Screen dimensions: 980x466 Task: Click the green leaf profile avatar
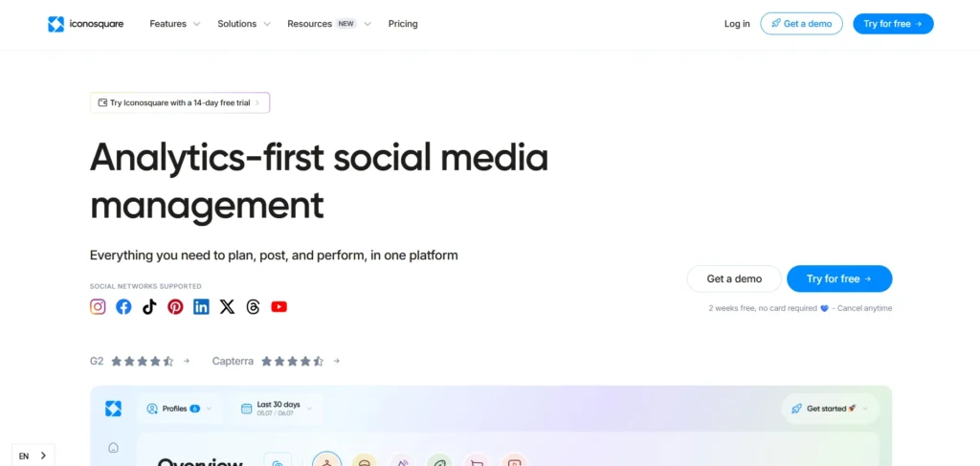coord(439,460)
